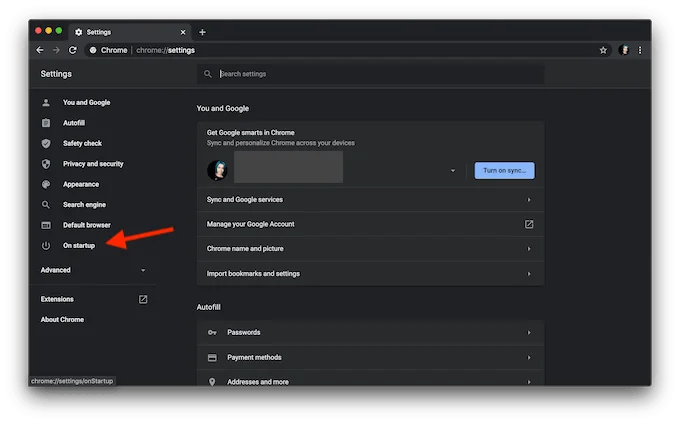Open Chrome three-dot menu
The width and height of the screenshot is (680, 424).
point(640,50)
